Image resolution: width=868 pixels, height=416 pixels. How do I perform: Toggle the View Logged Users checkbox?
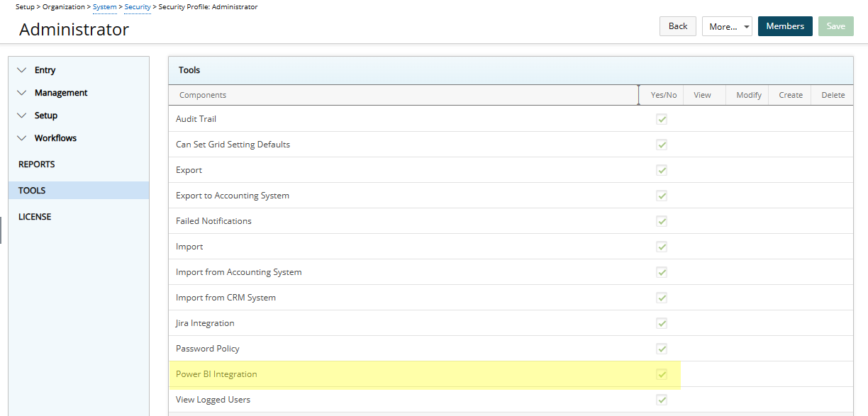[x=662, y=399]
